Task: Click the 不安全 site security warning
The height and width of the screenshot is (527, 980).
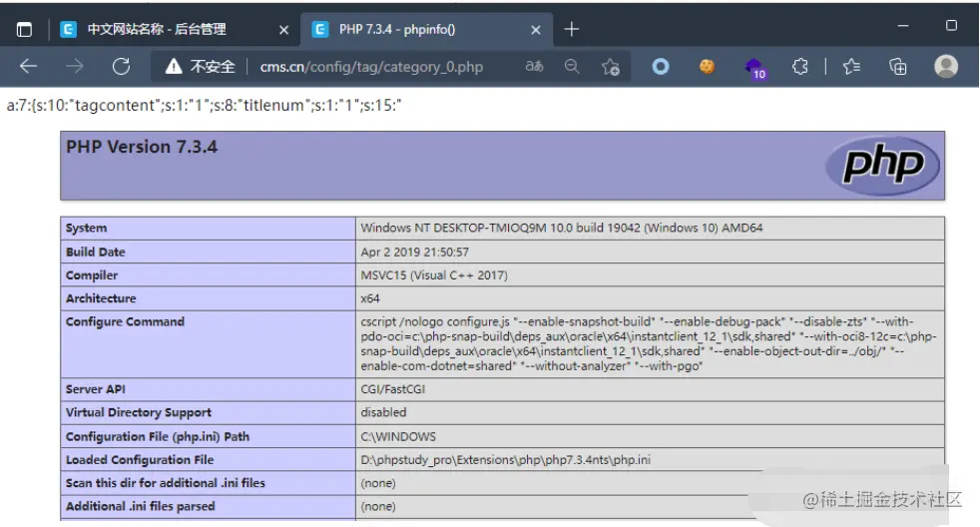Action: coord(200,67)
